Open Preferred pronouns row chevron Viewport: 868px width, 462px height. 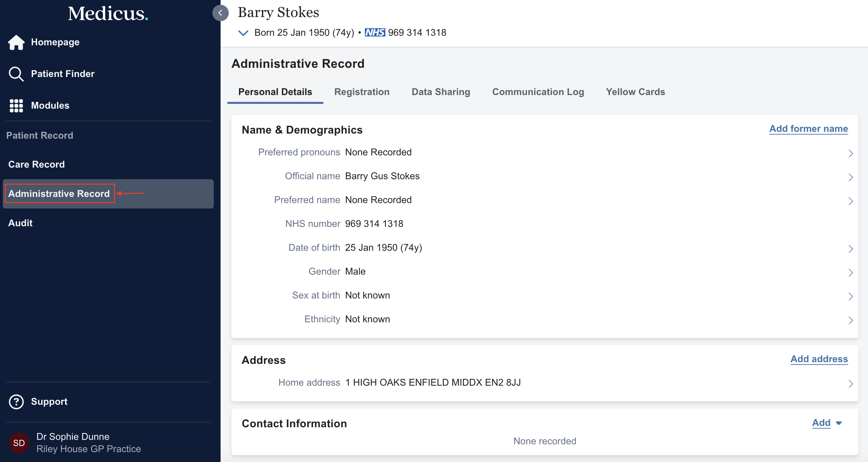click(850, 153)
